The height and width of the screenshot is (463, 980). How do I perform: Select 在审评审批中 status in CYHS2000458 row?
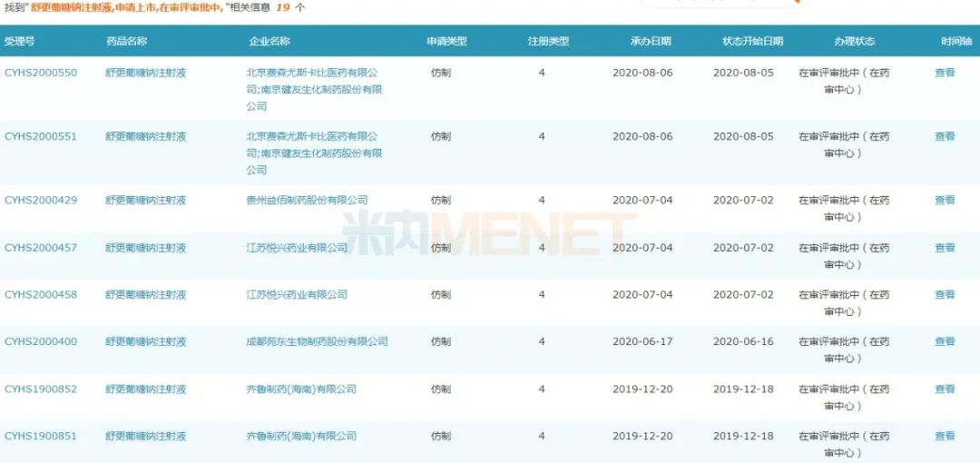[x=844, y=302]
